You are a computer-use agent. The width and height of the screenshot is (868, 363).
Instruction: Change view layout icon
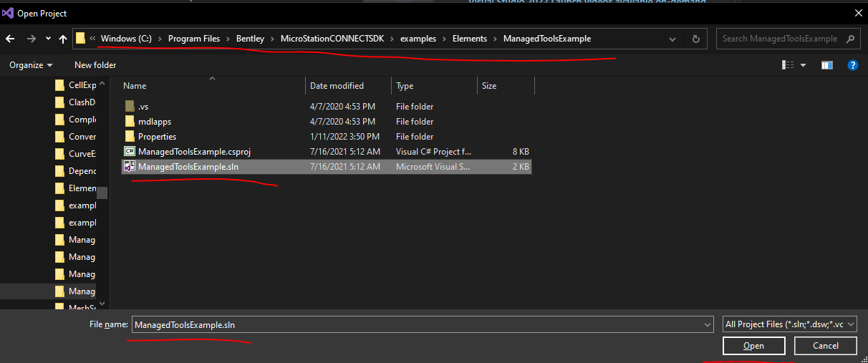(788, 65)
